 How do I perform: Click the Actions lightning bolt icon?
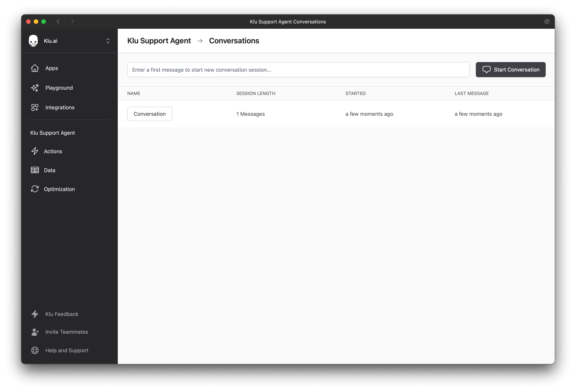(35, 151)
